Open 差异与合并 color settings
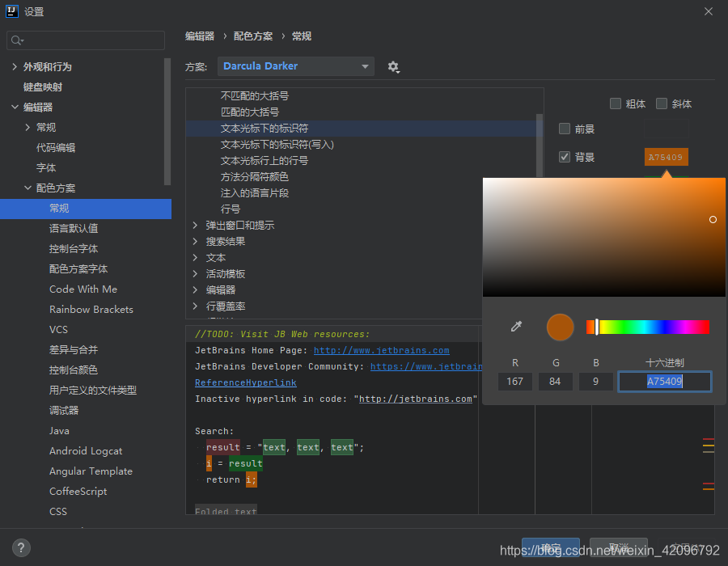 coord(74,350)
